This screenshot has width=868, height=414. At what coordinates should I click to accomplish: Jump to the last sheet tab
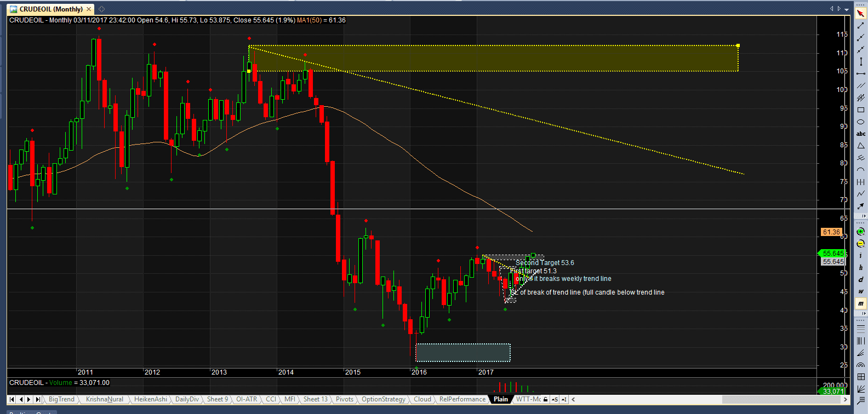coord(38,399)
